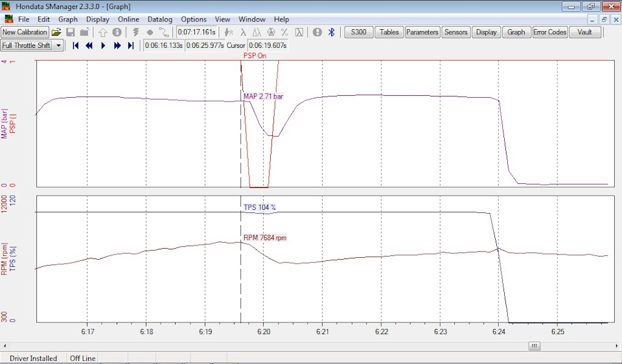Click the percent sign toolbar icon
622x364 pixels.
coord(285,32)
